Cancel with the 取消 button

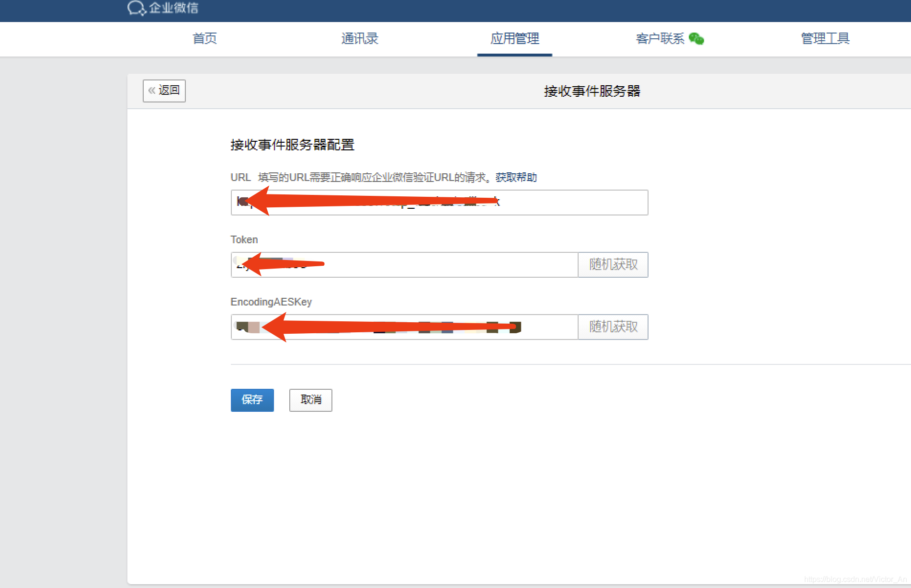click(x=311, y=400)
